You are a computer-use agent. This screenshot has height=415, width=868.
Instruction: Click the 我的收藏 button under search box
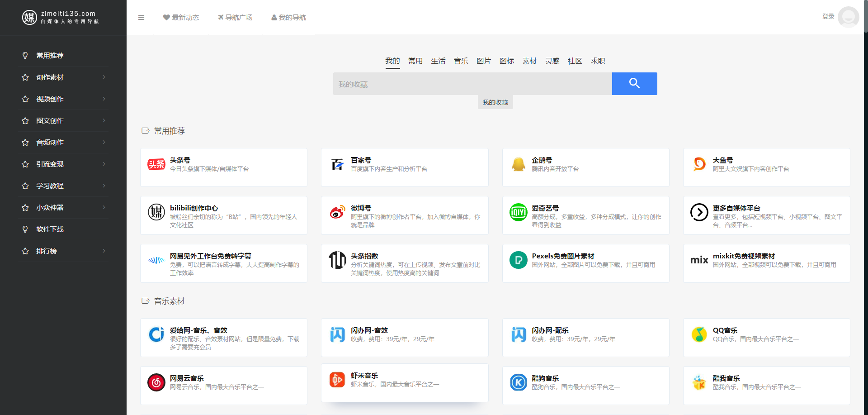click(x=495, y=103)
